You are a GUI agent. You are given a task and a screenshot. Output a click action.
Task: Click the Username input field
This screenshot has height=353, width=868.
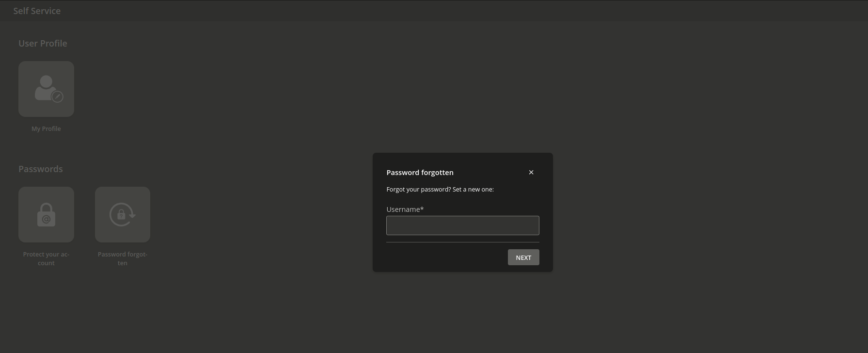pos(462,225)
